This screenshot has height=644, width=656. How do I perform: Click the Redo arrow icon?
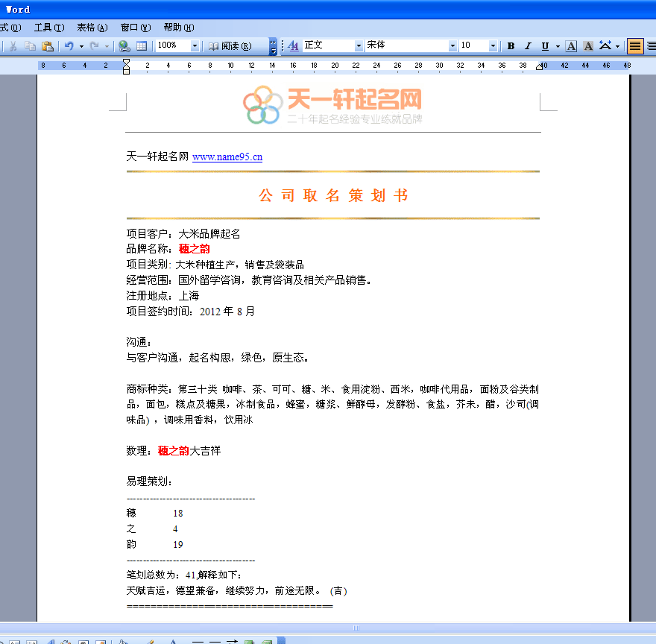click(x=95, y=46)
